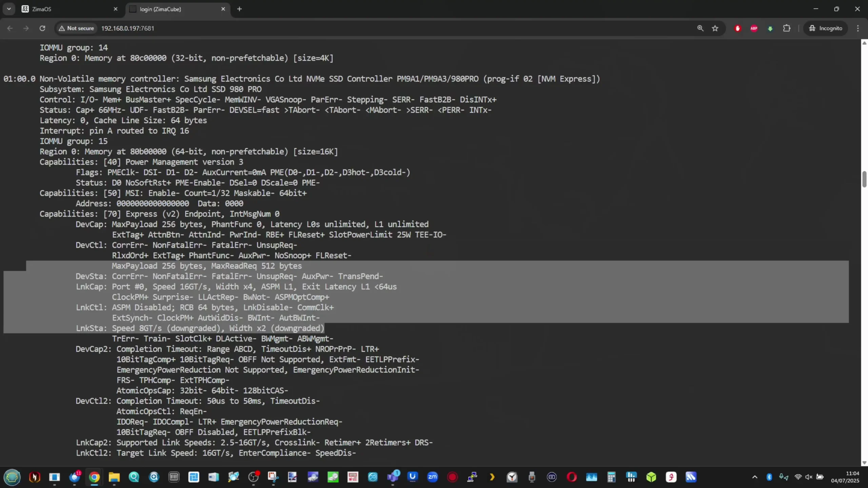Click the scrollbar up arrow

[864, 43]
